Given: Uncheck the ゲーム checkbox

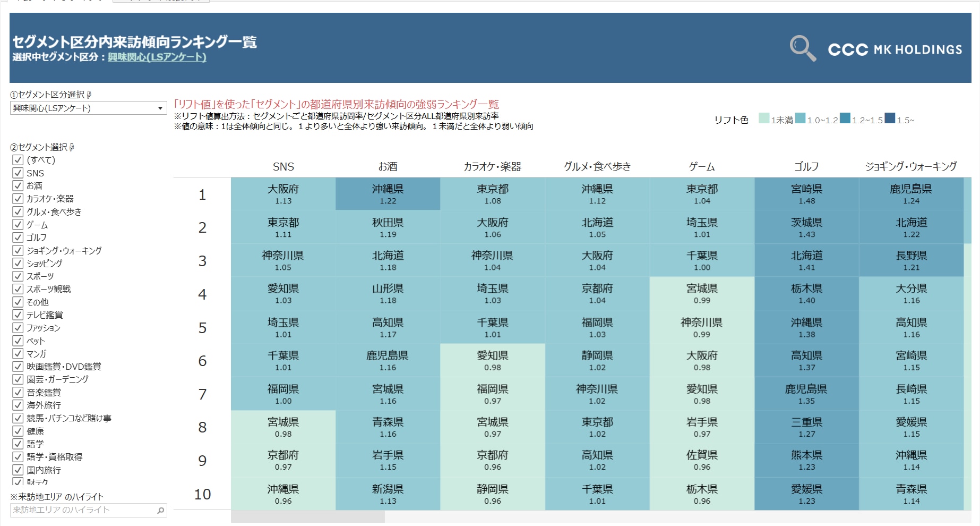Looking at the screenshot, I should click(x=18, y=224).
